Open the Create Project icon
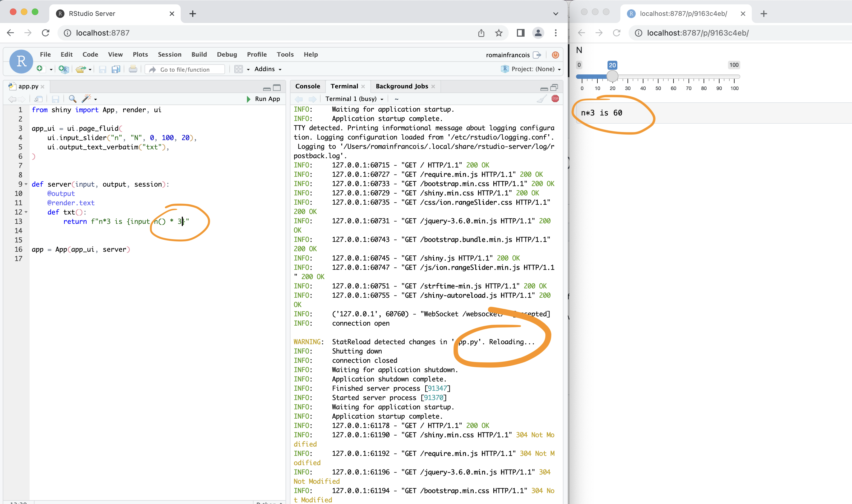 point(63,69)
